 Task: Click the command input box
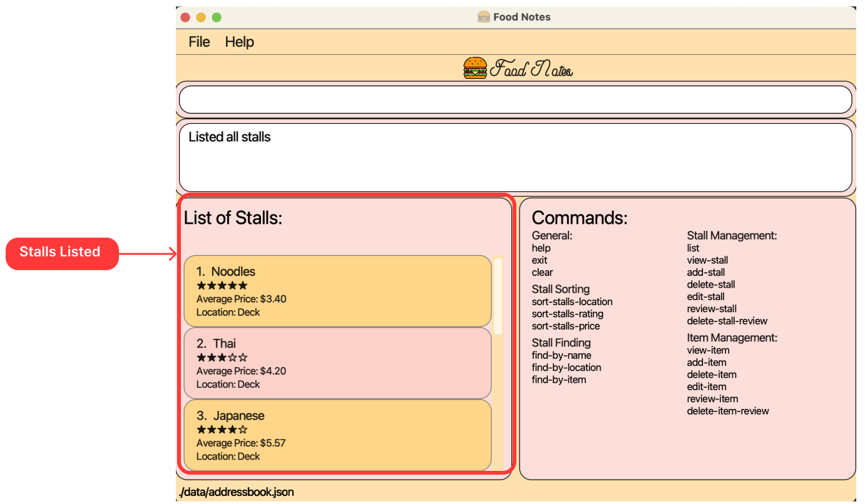[x=516, y=99]
